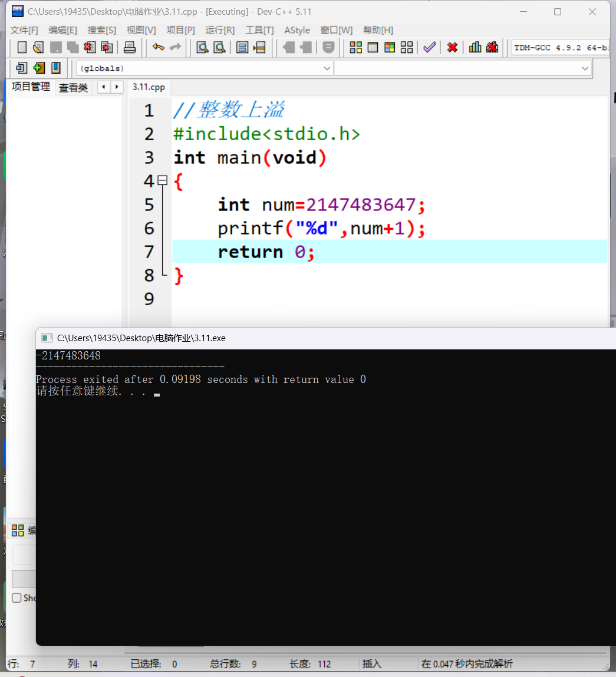Click the compiler tab icon in bottom panel
Viewport: 616px width, 677px height.
pos(18,530)
